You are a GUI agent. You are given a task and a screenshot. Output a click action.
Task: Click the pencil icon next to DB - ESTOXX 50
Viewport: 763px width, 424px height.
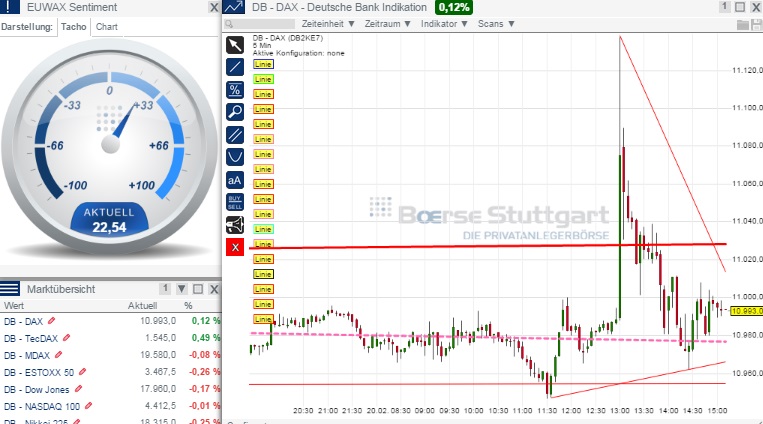click(x=82, y=371)
